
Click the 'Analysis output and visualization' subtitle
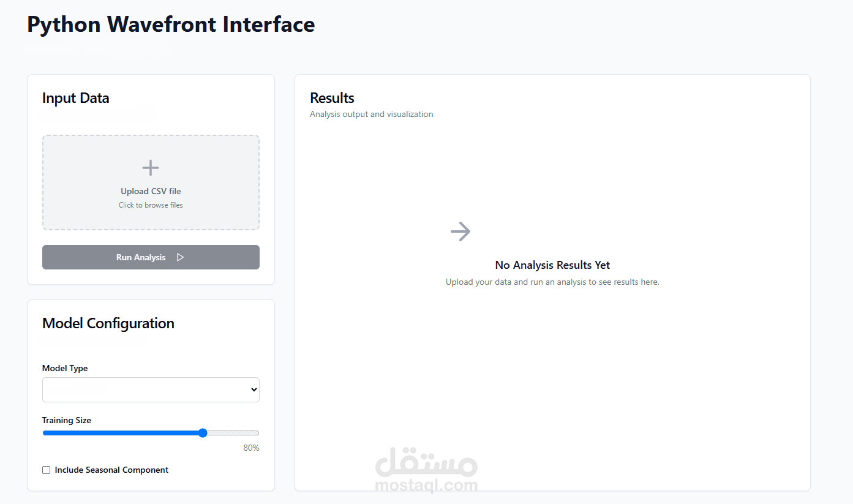372,114
